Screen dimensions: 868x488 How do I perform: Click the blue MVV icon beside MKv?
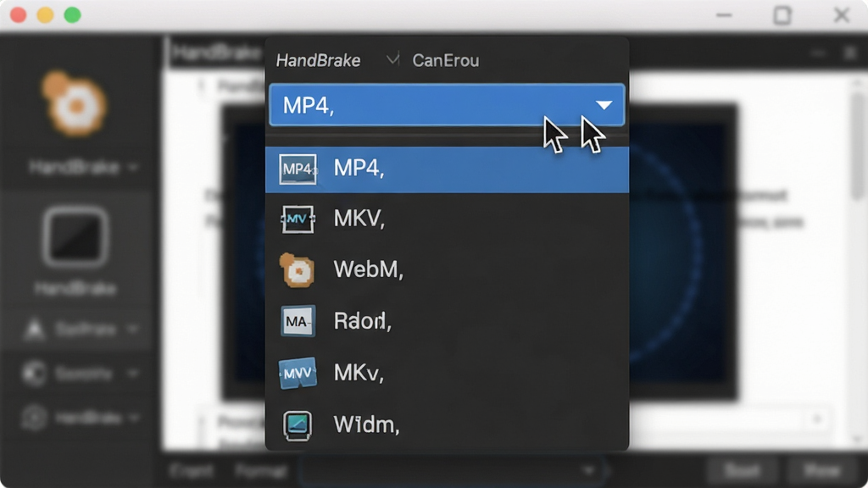298,373
